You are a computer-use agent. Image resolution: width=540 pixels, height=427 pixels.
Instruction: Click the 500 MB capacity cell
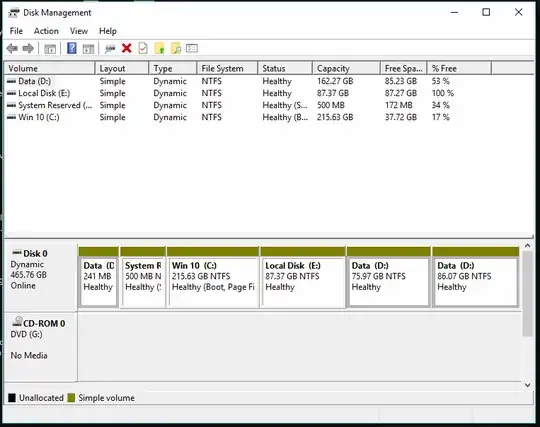(331, 105)
